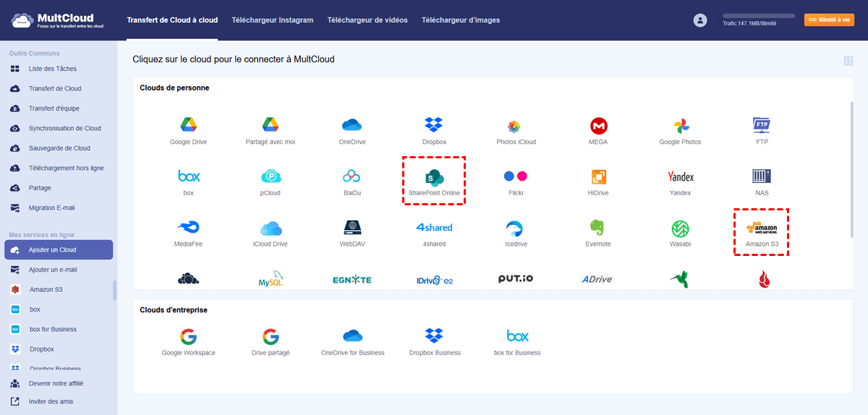Viewport: 868px width, 415px height.
Task: Add the Flickr service
Action: (x=516, y=182)
